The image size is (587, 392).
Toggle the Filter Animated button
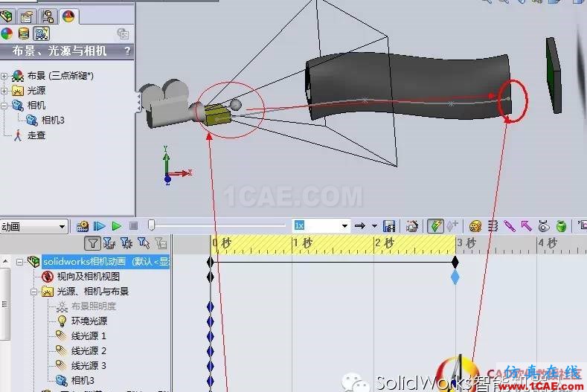(109, 244)
